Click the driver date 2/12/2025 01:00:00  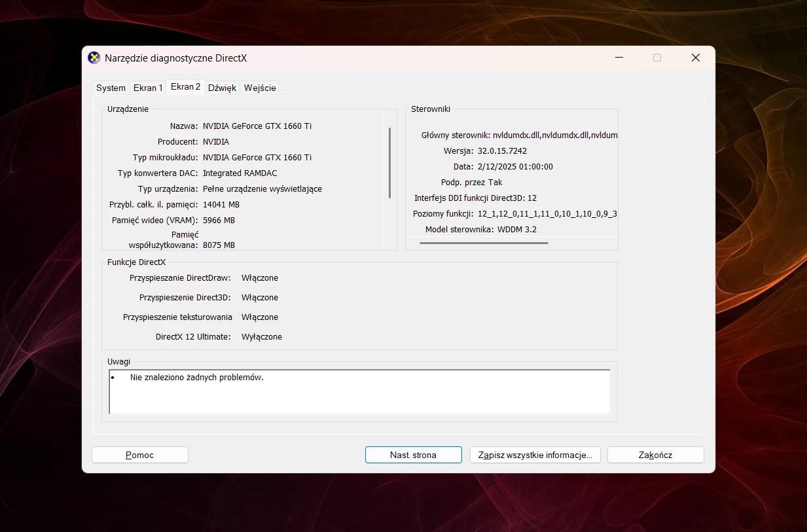tap(515, 166)
